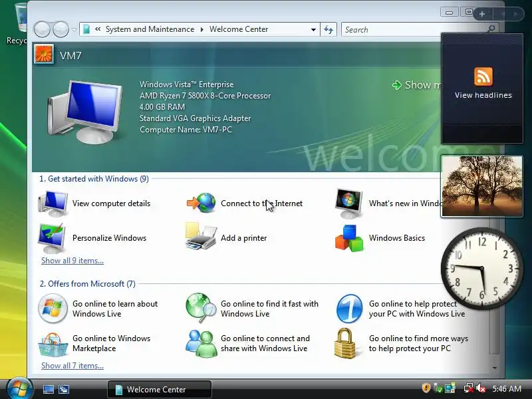Click the Personalize Windows icon
The width and height of the screenshot is (532, 399).
tap(52, 238)
